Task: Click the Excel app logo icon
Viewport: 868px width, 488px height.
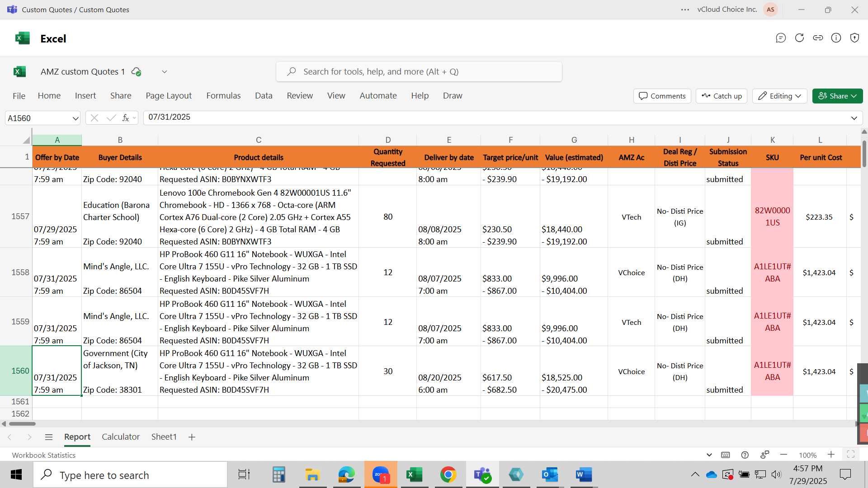Action: coord(22,38)
